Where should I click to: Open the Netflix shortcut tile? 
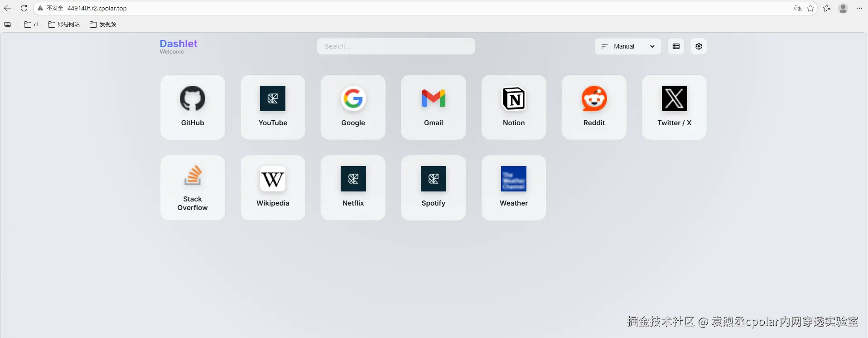(x=353, y=188)
